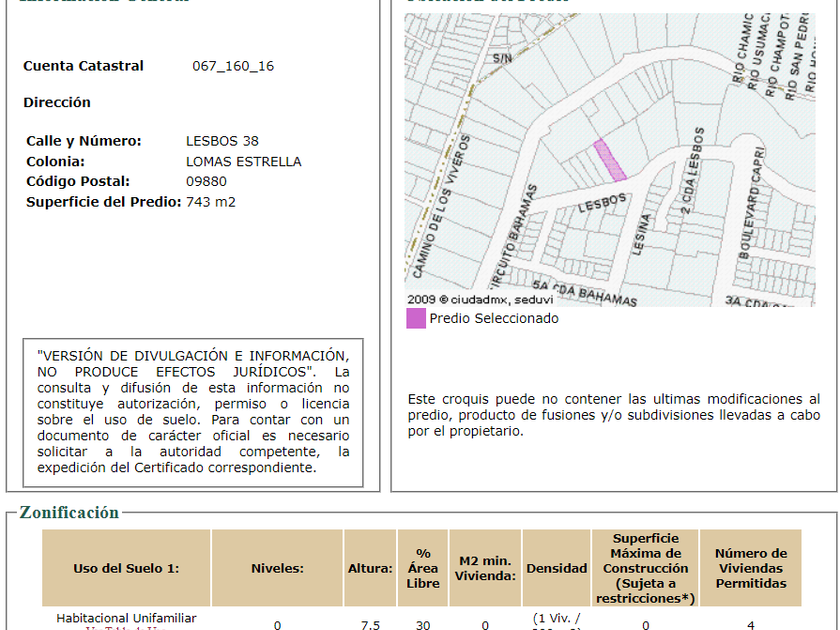Click the Habitacional Unifamiliar table cell

(x=126, y=619)
